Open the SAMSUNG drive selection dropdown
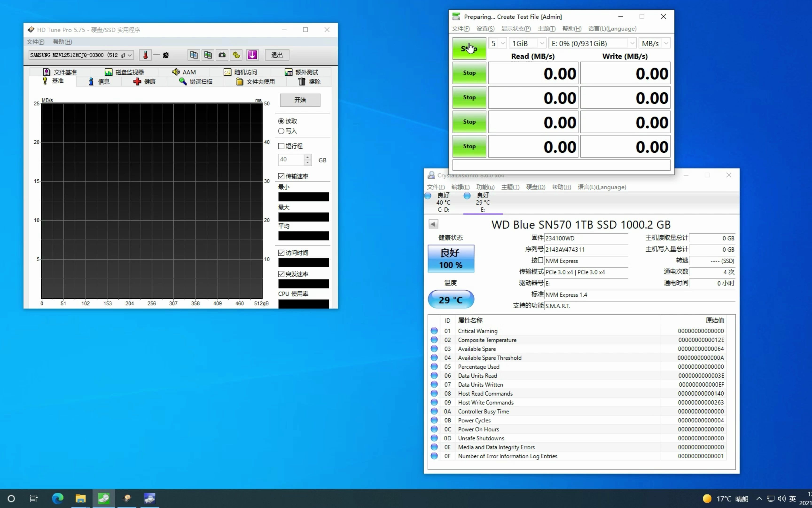The image size is (812, 508). 81,55
